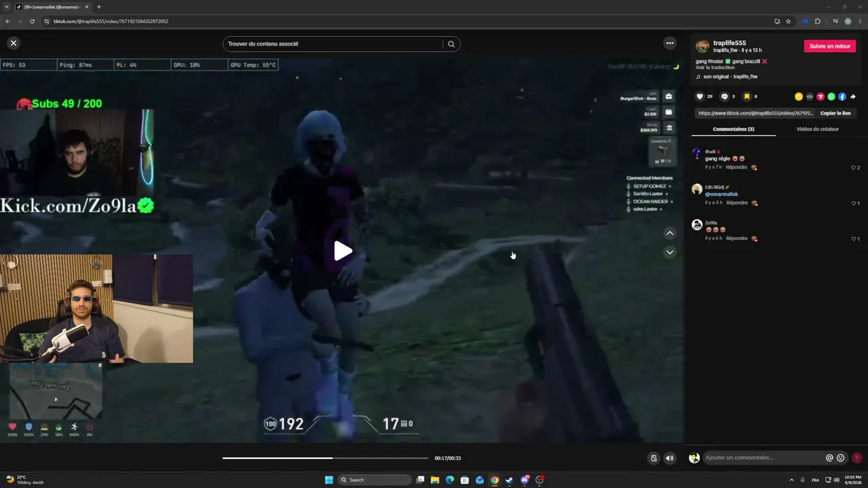868x488 pixels.
Task: Go back in the browser
Action: [x=7, y=21]
